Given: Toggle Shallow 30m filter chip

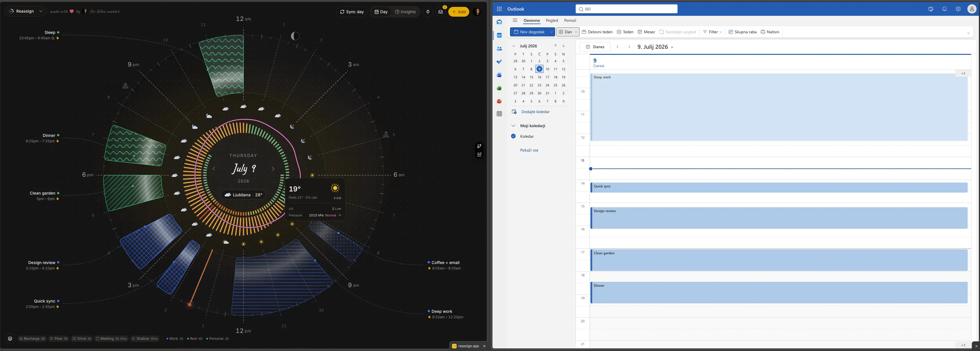Looking at the screenshot, I should click(x=144, y=338).
